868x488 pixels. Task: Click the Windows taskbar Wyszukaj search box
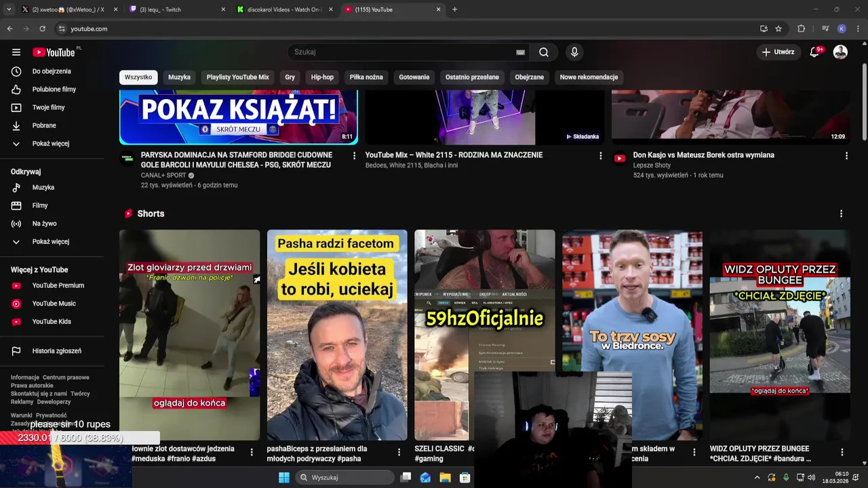[343, 477]
